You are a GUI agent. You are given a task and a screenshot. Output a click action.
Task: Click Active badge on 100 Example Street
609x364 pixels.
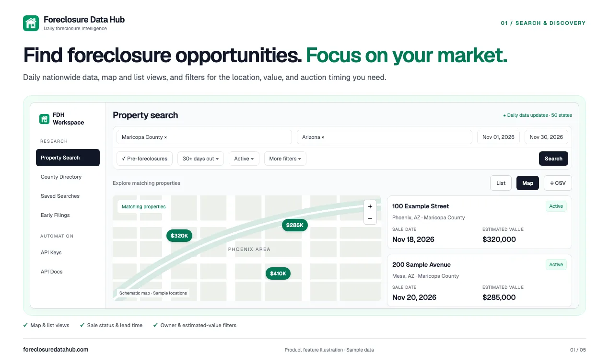[x=556, y=206]
